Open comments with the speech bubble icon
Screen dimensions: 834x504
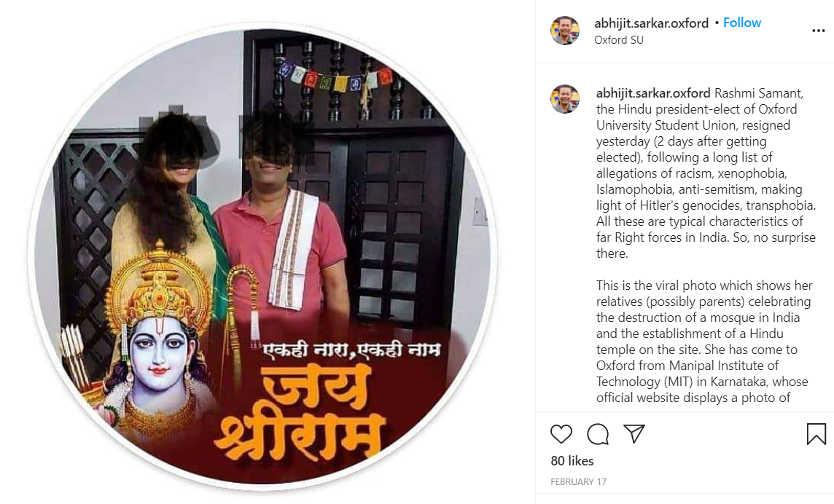click(598, 434)
